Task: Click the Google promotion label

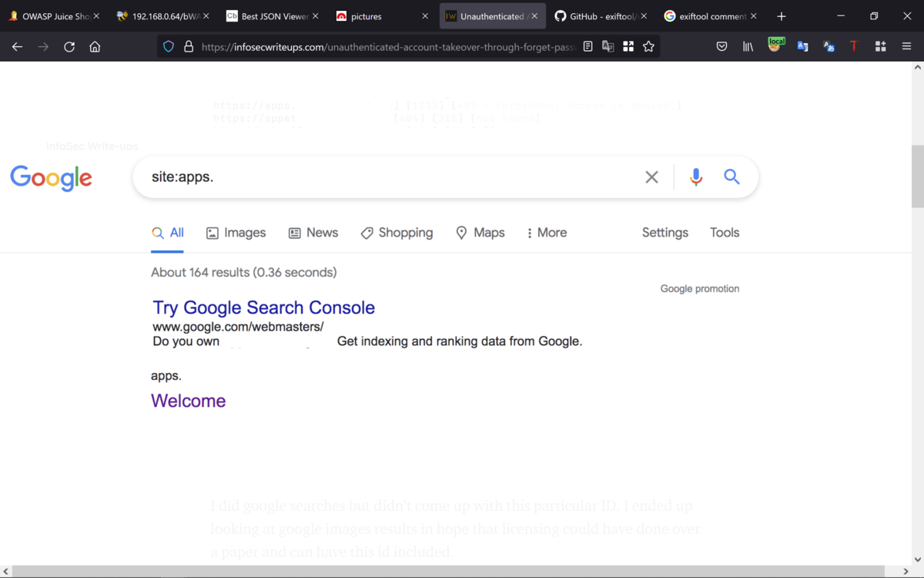Action: pyautogui.click(x=700, y=289)
